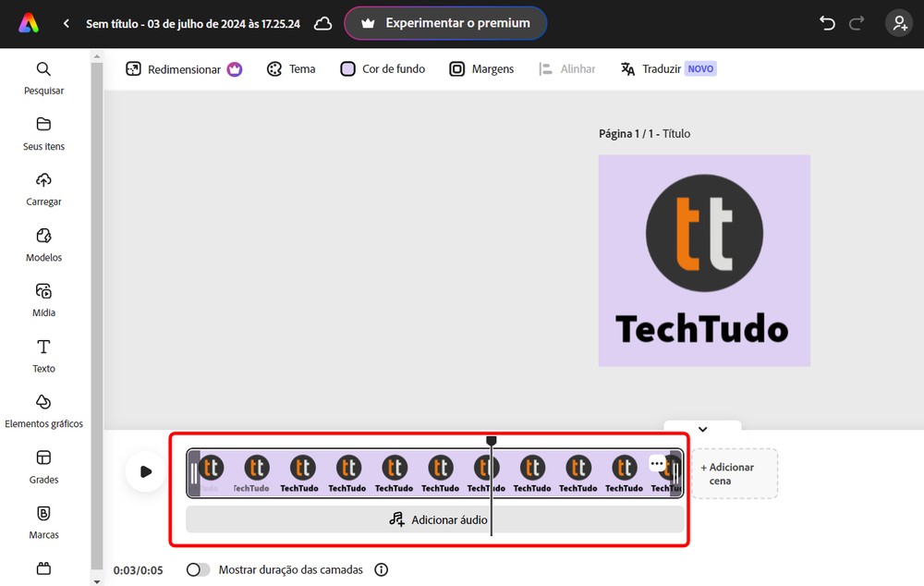
Task: Open the scene options three-dot menu
Action: [x=656, y=463]
